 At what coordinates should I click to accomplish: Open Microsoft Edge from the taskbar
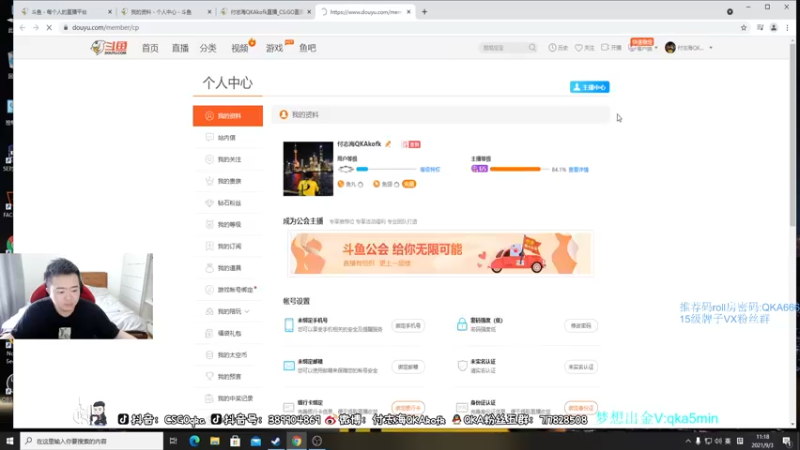pyautogui.click(x=194, y=441)
